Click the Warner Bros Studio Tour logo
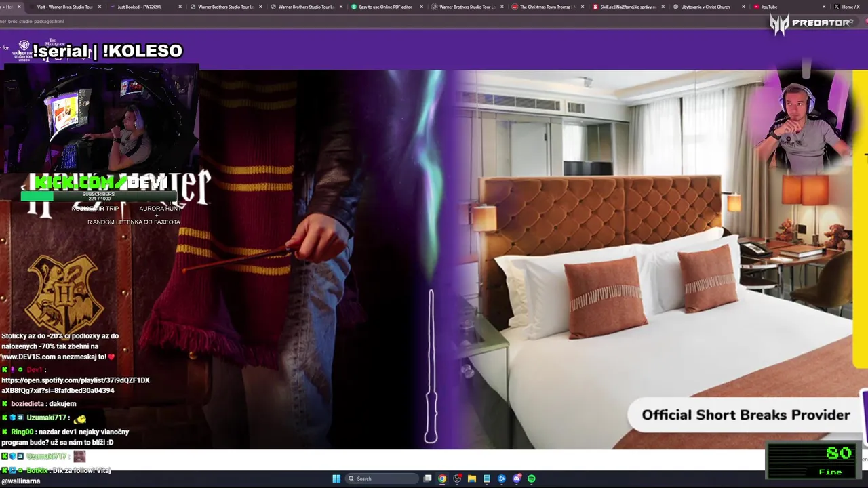868x488 pixels. (24, 49)
